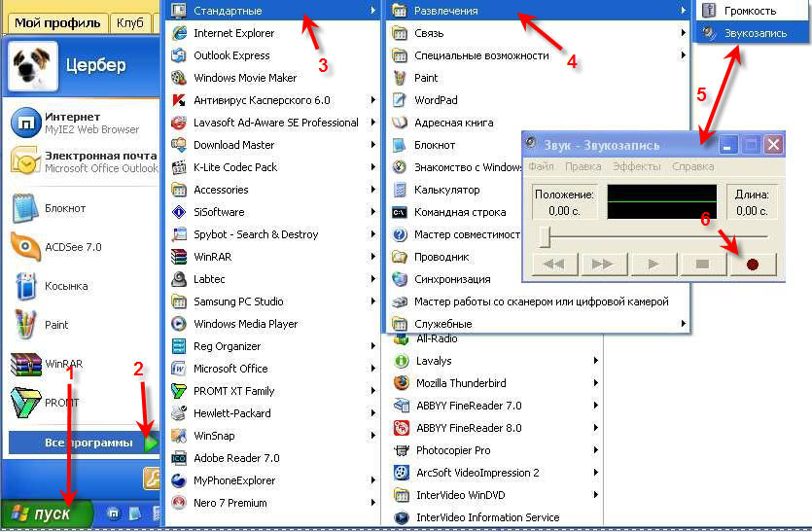Select Громкость in the submenu
The image size is (812, 532).
[x=753, y=11]
